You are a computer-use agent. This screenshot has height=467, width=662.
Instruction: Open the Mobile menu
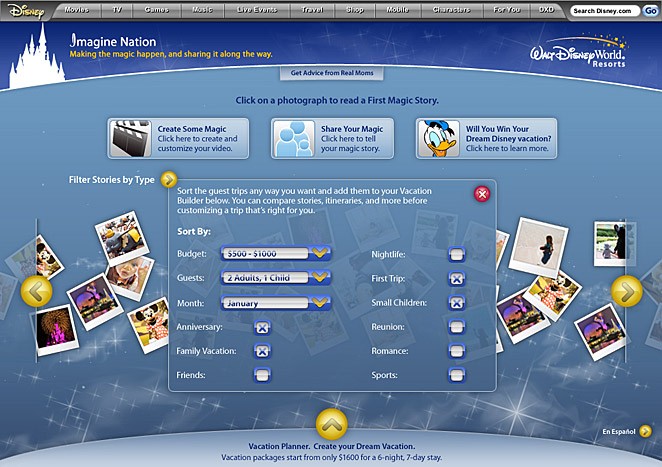(x=398, y=10)
